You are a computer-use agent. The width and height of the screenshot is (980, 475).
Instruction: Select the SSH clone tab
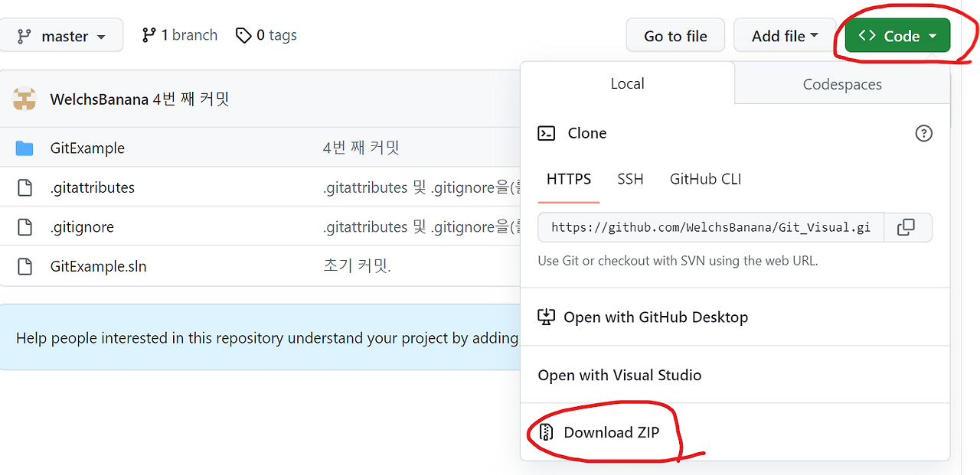630,179
